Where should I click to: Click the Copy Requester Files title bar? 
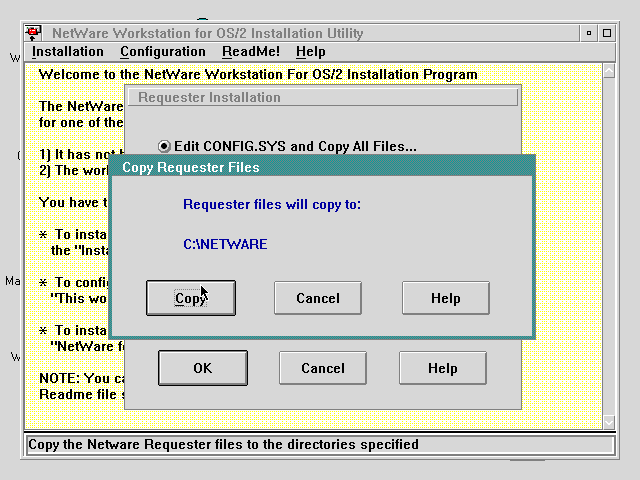(322, 167)
